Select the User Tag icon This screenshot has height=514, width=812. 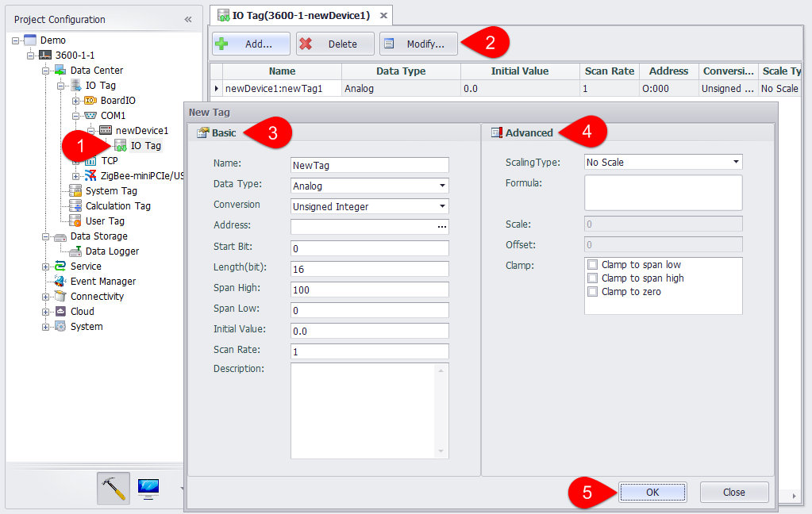pyautogui.click(x=75, y=221)
